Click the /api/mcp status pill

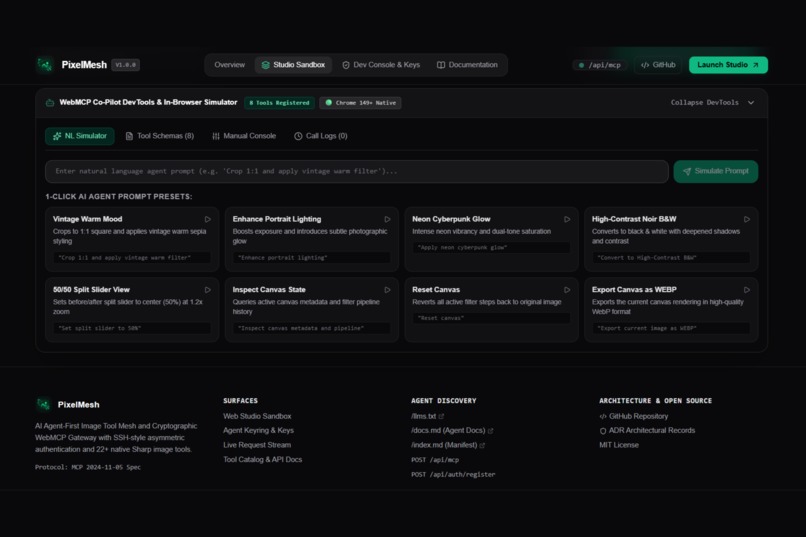point(600,65)
